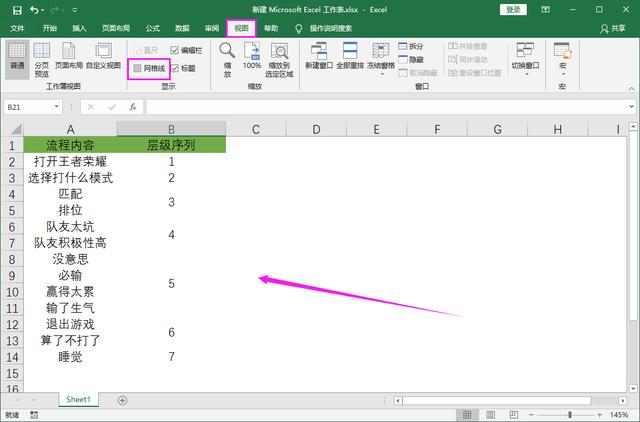Switch to the 开始 ribbon tab
640x422 pixels.
(50, 28)
